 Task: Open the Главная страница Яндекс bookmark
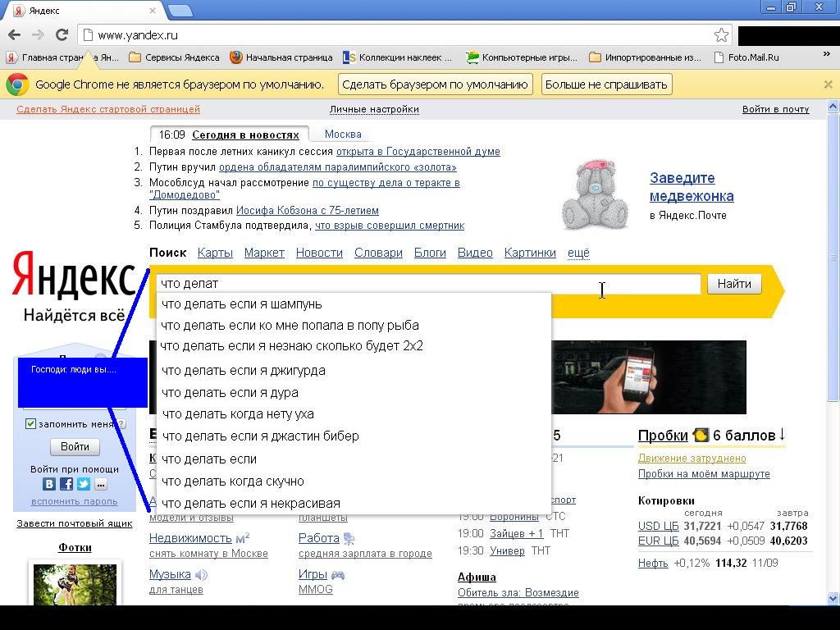(62, 57)
